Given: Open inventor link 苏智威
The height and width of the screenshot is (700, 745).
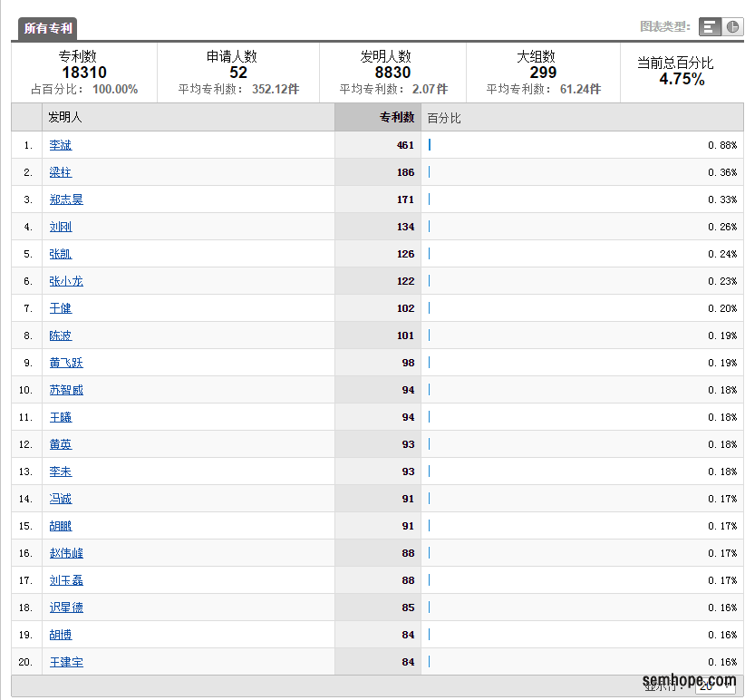Looking at the screenshot, I should pyautogui.click(x=66, y=390).
